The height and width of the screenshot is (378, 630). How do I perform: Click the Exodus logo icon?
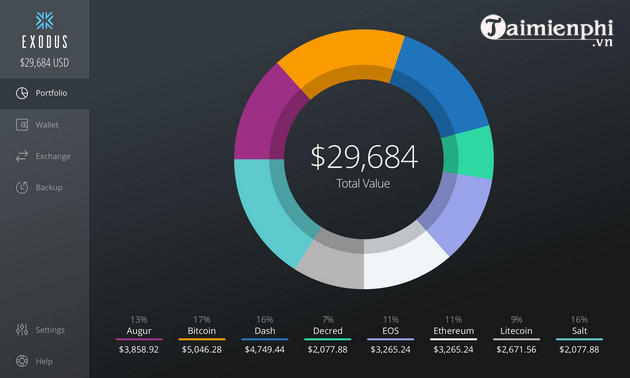[x=44, y=20]
